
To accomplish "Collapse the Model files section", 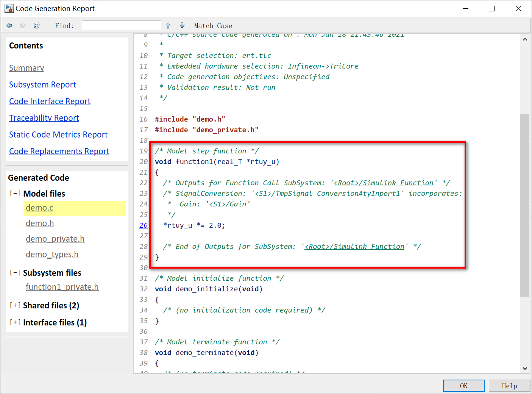I will click(15, 194).
